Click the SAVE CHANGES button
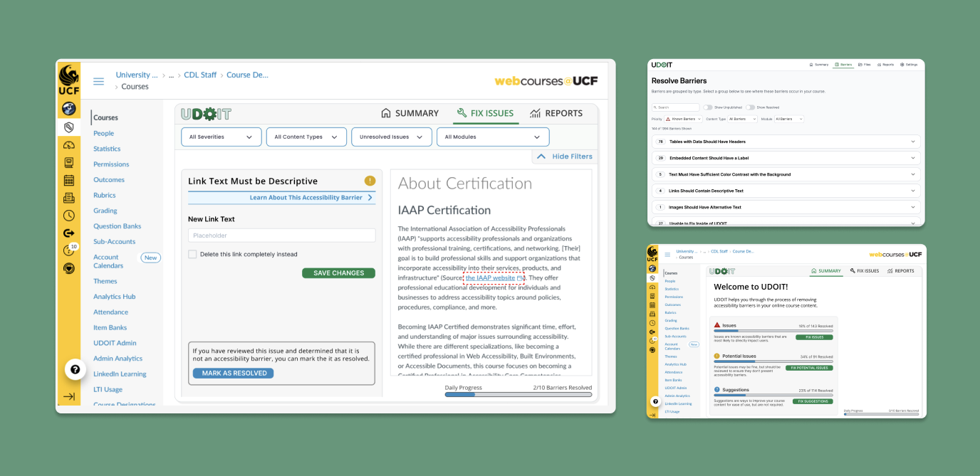Viewport: 980px width, 476px height. click(338, 273)
